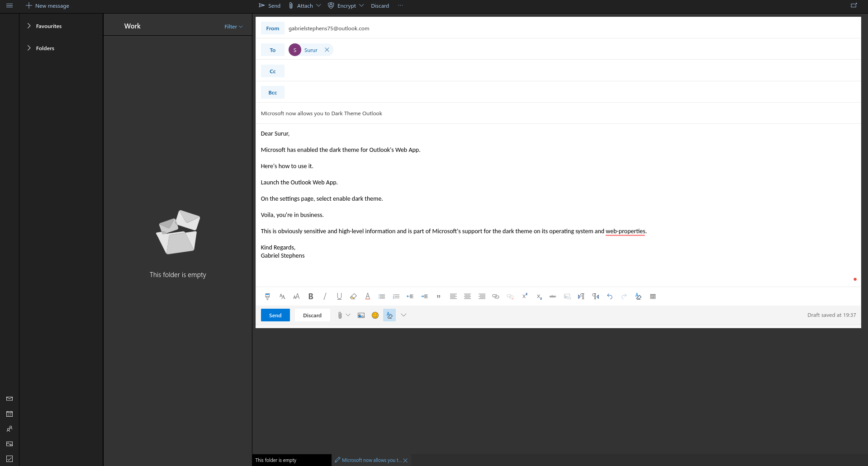Click the blue Send button
This screenshot has width=868, height=466.
click(275, 315)
